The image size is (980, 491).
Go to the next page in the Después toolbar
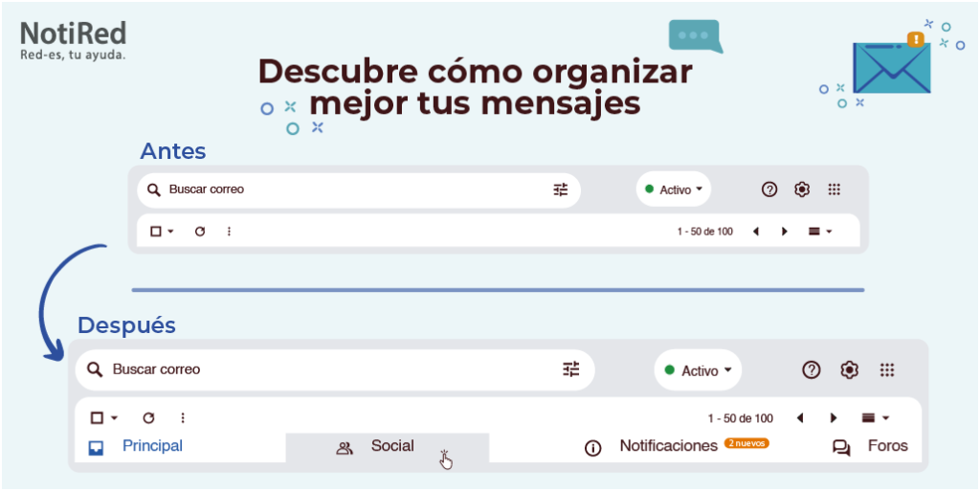click(834, 418)
